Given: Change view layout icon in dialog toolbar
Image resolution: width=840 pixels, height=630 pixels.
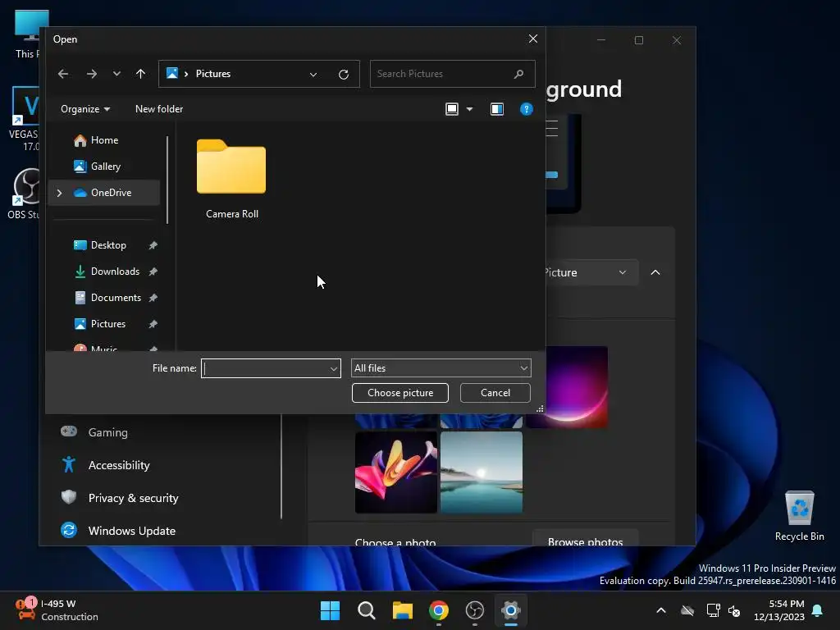Looking at the screenshot, I should 452,109.
